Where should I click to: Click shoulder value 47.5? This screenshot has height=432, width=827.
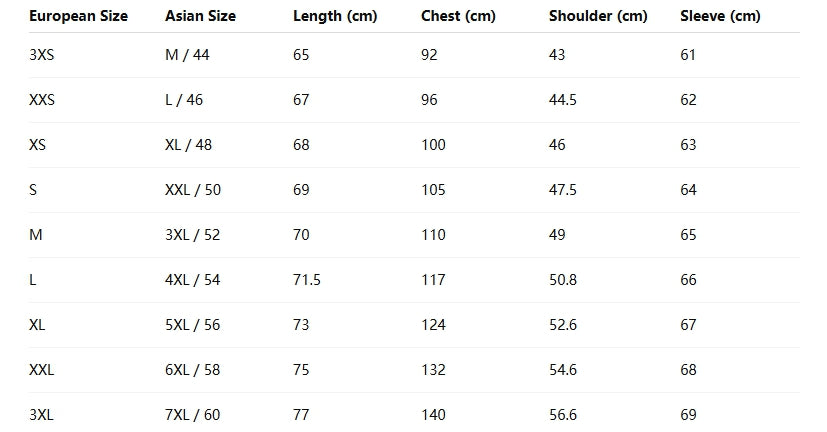pos(563,190)
